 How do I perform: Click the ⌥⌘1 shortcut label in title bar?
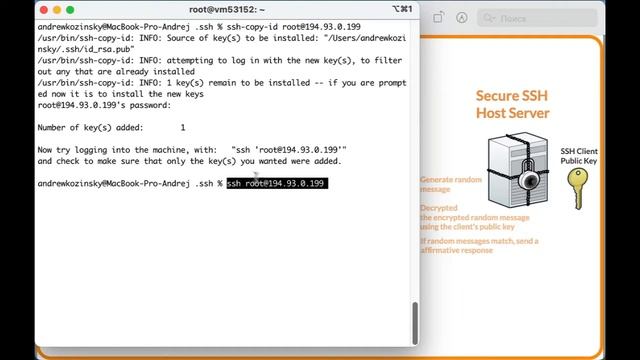pyautogui.click(x=402, y=9)
